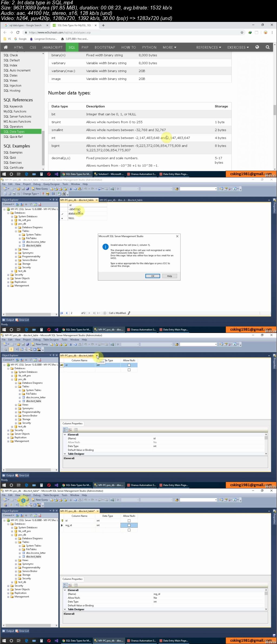Screen dimensions: 277x644
Task: Open Query Designer menu in second frame
Action: pyautogui.click(x=51, y=184)
